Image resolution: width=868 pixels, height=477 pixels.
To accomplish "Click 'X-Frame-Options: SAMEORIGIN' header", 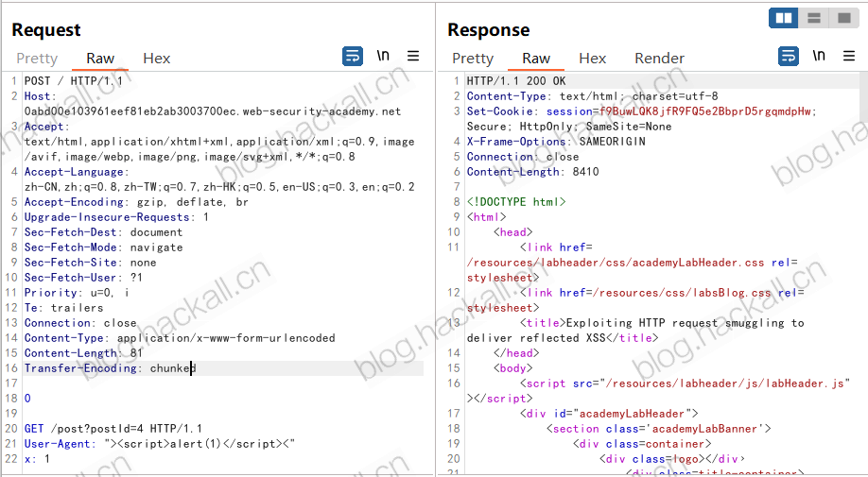I will (x=556, y=142).
